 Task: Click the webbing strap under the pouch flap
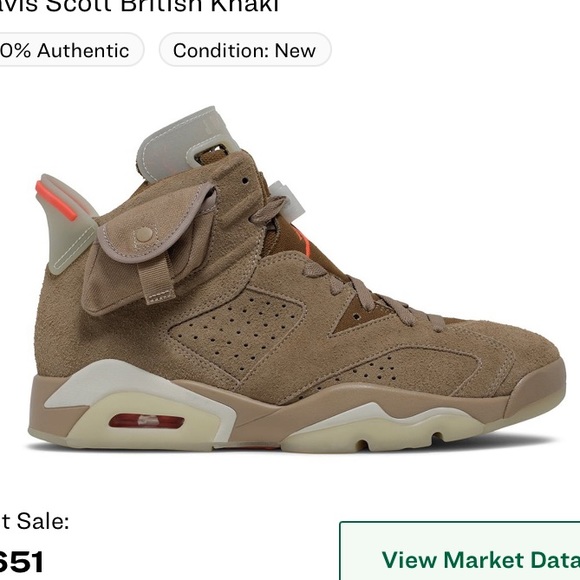click(x=155, y=279)
